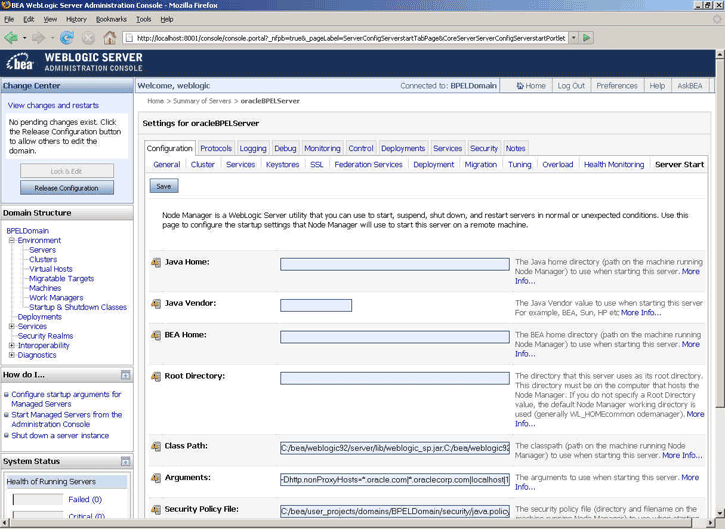The image size is (725, 529).
Task: Select Startup & Shutdown Classes tree item
Action: [78, 307]
